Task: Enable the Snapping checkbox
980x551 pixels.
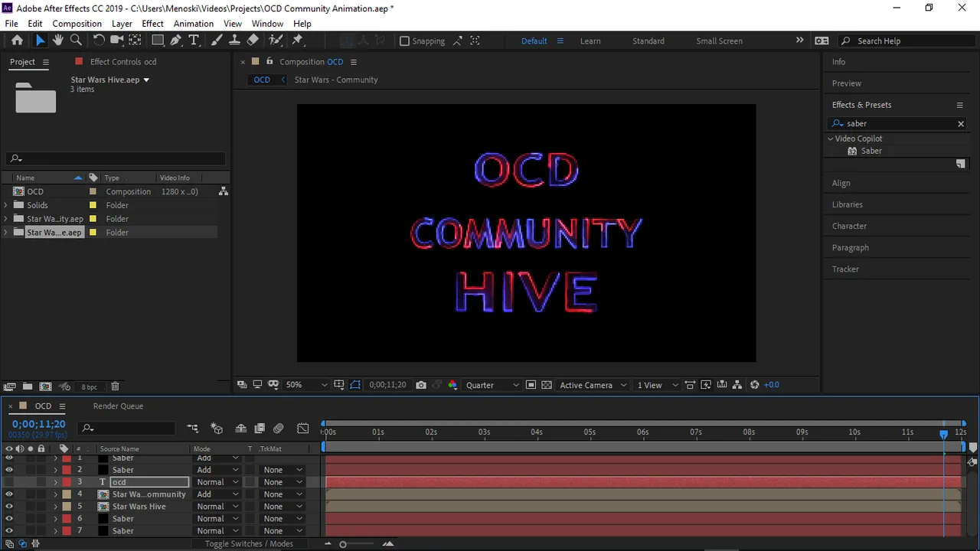Action: coord(404,41)
